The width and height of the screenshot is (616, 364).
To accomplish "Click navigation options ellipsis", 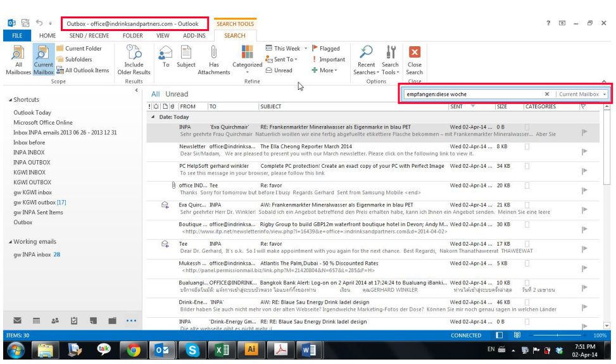I will [x=131, y=320].
